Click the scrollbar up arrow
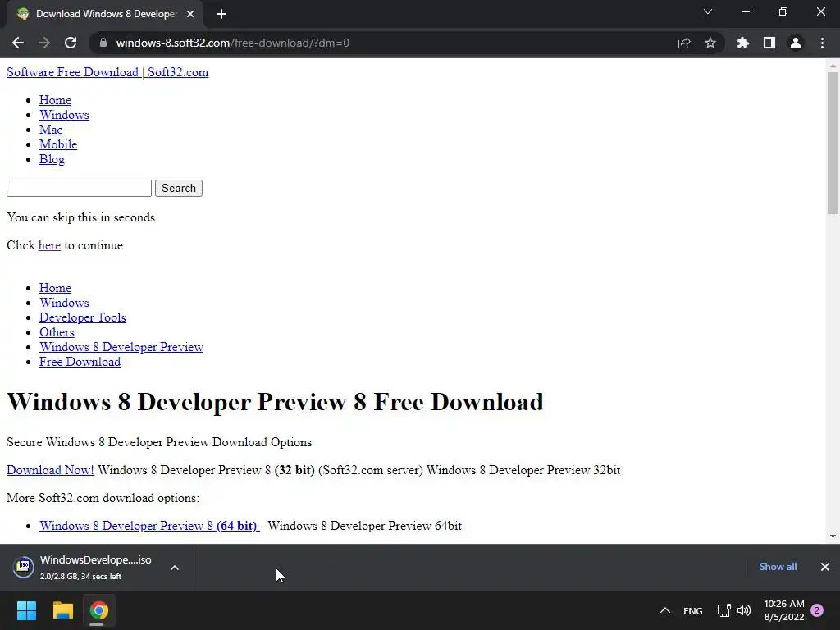The height and width of the screenshot is (630, 840). click(833, 66)
